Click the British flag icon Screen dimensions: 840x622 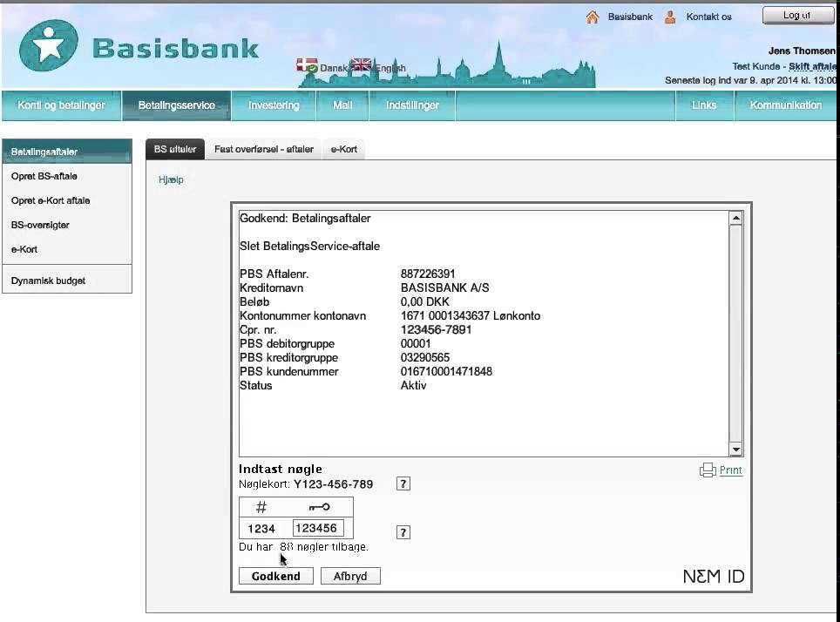360,64
